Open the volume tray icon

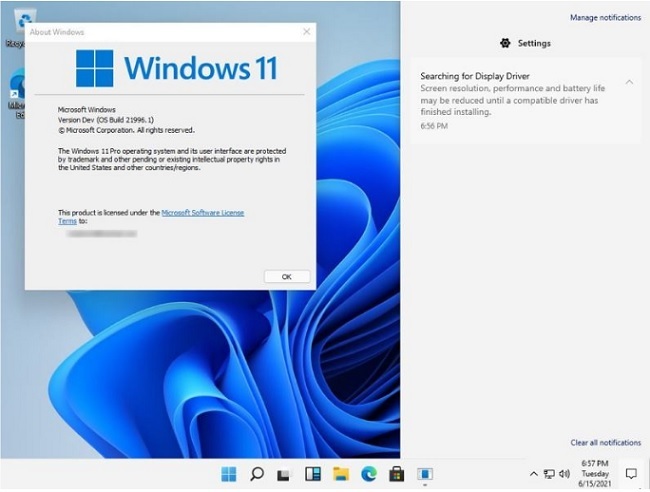(x=564, y=473)
